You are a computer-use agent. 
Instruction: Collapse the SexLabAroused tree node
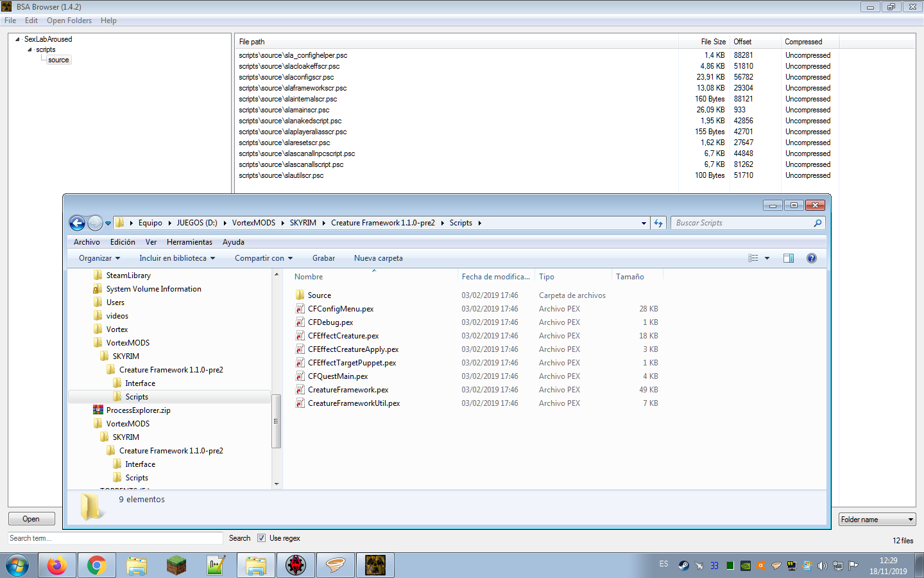18,39
